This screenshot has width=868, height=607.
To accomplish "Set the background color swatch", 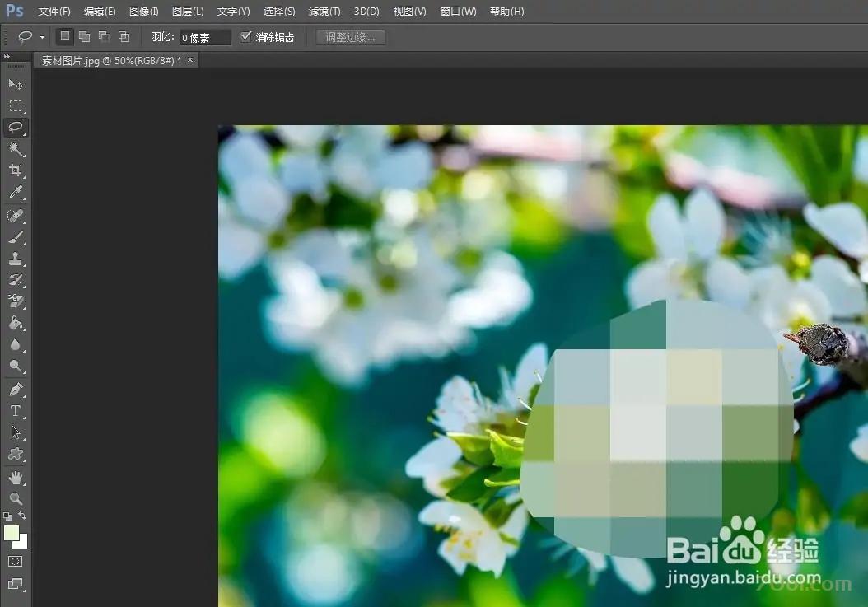I will click(22, 543).
